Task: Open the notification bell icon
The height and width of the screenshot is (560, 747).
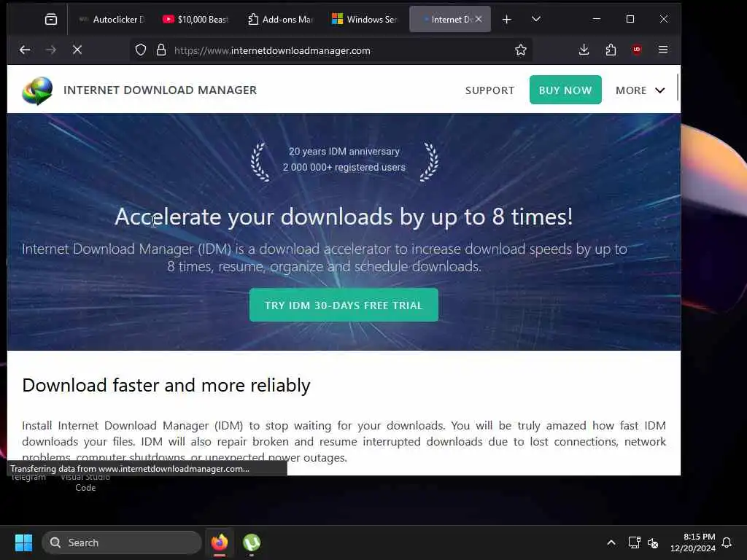Action: point(727,542)
